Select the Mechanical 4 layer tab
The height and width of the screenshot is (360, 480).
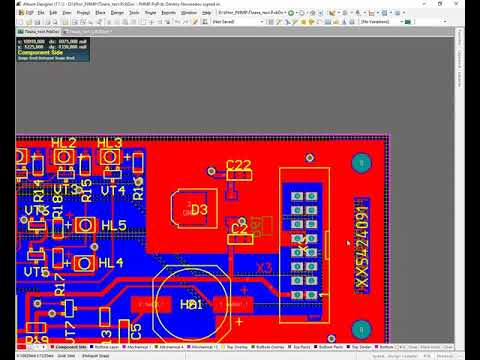click(169, 347)
